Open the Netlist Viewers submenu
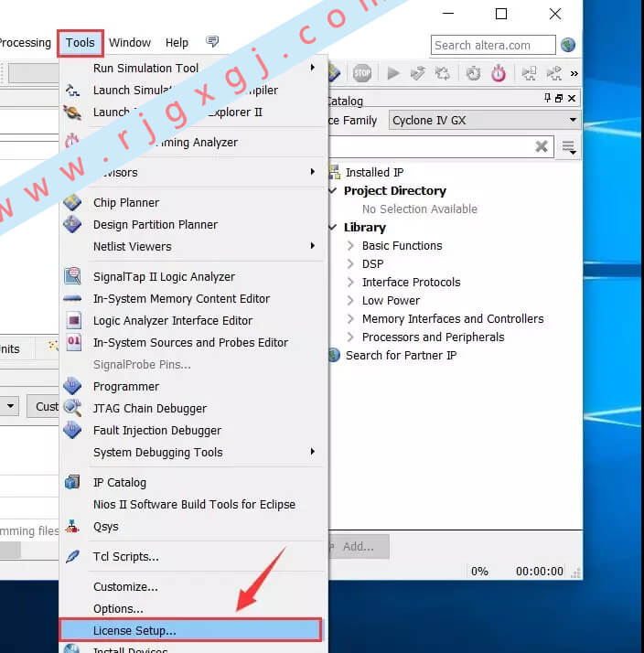 point(194,247)
